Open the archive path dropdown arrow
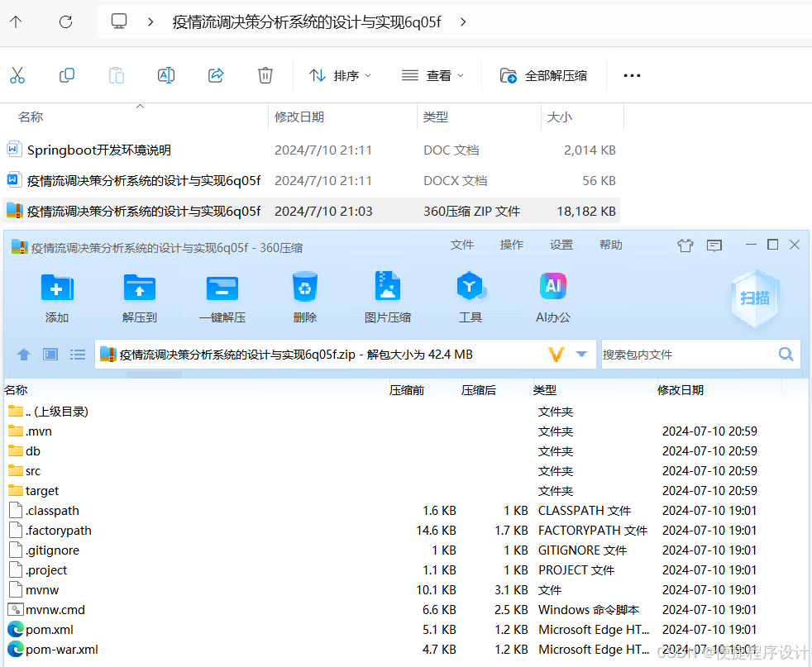 point(581,355)
